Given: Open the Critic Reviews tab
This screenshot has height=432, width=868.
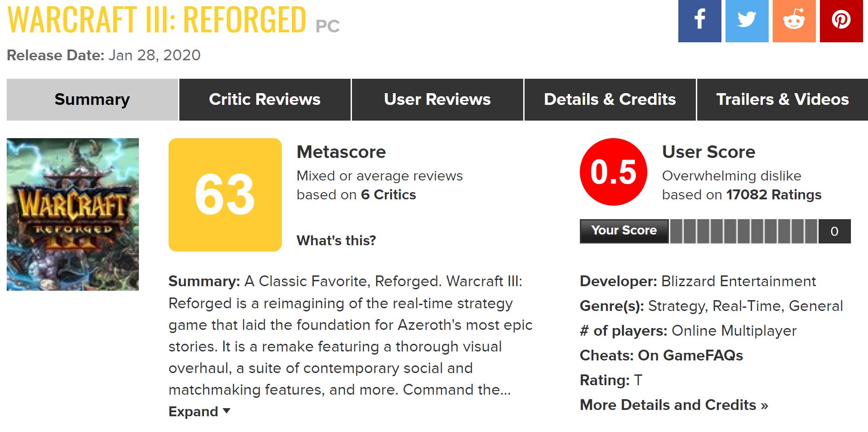Looking at the screenshot, I should click(265, 99).
